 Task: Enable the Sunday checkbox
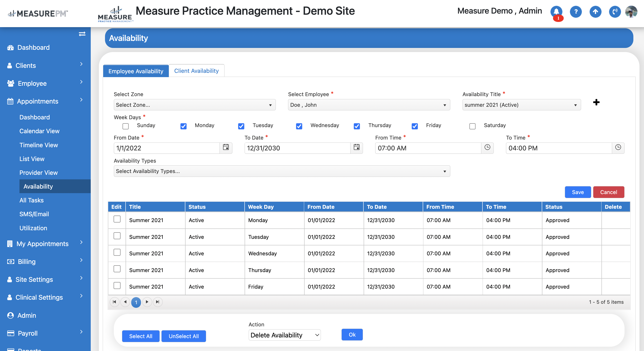126,126
